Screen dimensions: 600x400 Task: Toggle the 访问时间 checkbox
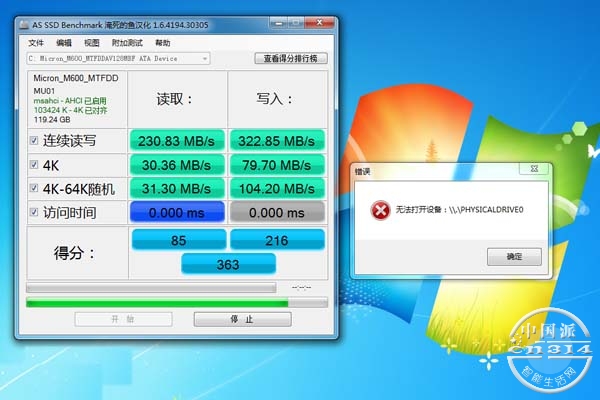[x=34, y=212]
